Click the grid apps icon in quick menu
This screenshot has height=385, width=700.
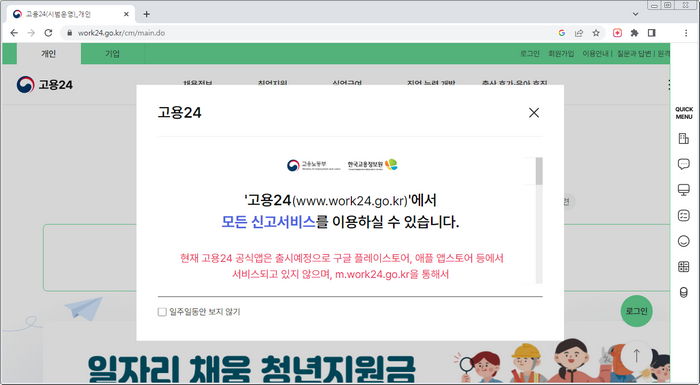[x=683, y=267]
